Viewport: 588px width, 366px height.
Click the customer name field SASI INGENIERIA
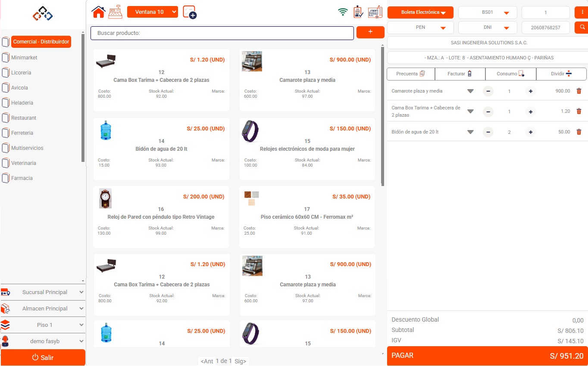point(488,43)
